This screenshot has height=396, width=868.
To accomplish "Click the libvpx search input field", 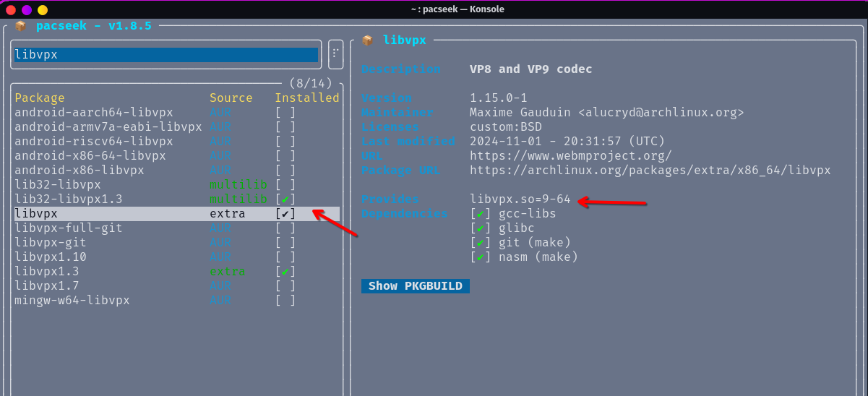I will (166, 55).
